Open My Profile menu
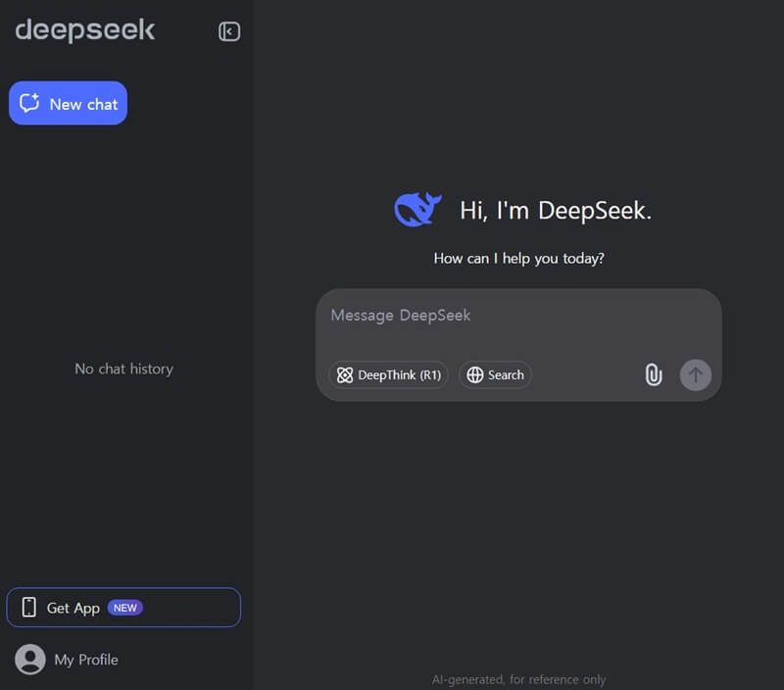 (x=67, y=660)
